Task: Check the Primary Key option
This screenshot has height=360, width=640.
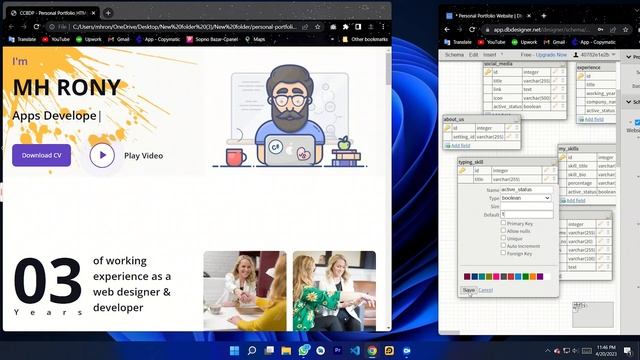Action: point(503,223)
